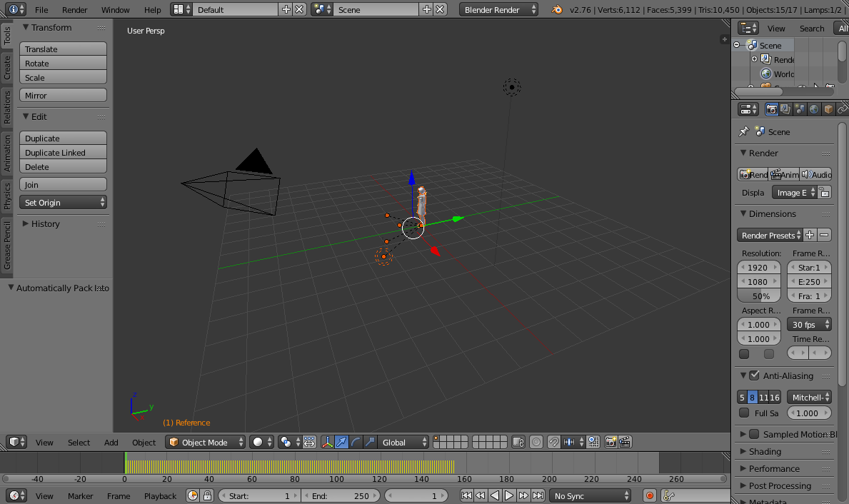This screenshot has height=504, width=849.
Task: Click the scene browse icon in the header
Action: coord(321,9)
